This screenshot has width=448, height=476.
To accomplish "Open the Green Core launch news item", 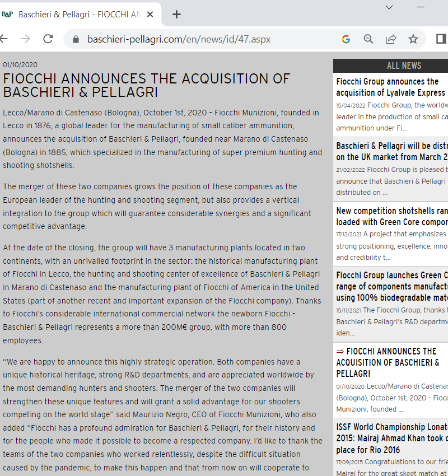I will click(392, 286).
